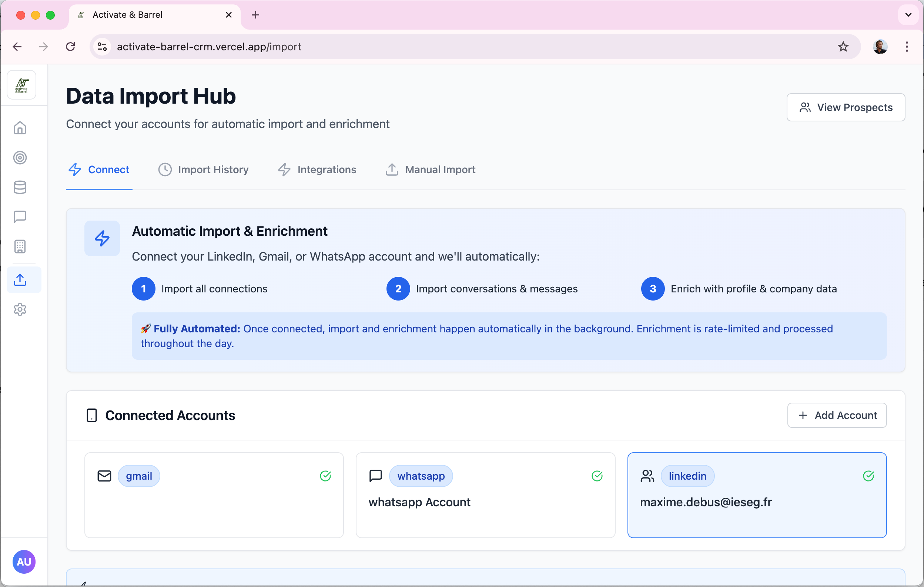Image resolution: width=924 pixels, height=587 pixels.
Task: Click the AU user avatar
Action: coord(24,562)
